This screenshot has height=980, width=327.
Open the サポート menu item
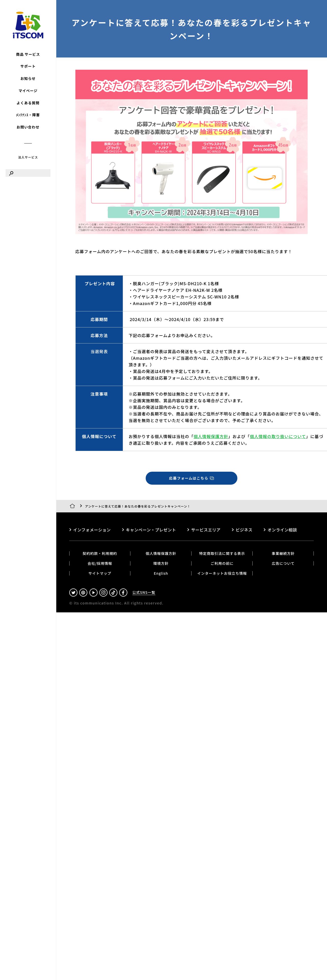tap(28, 67)
